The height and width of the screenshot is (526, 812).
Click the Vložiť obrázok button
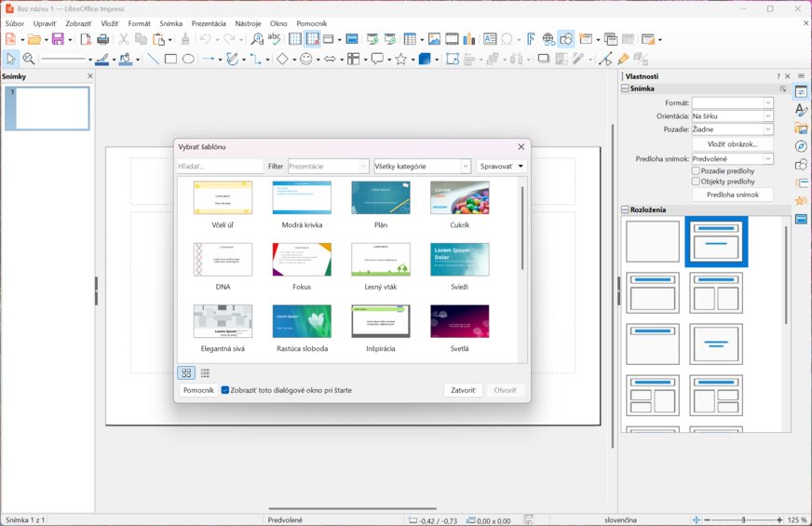pos(732,144)
